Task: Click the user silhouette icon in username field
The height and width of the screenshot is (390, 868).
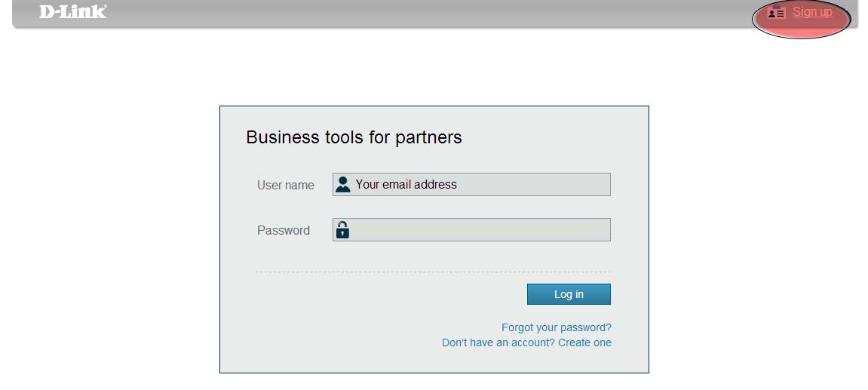Action: pos(343,185)
